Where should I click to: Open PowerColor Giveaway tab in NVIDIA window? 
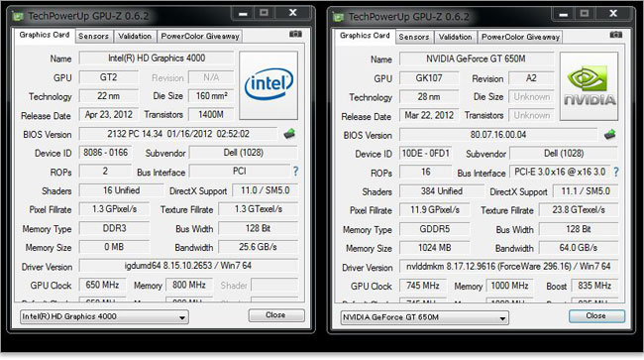520,37
